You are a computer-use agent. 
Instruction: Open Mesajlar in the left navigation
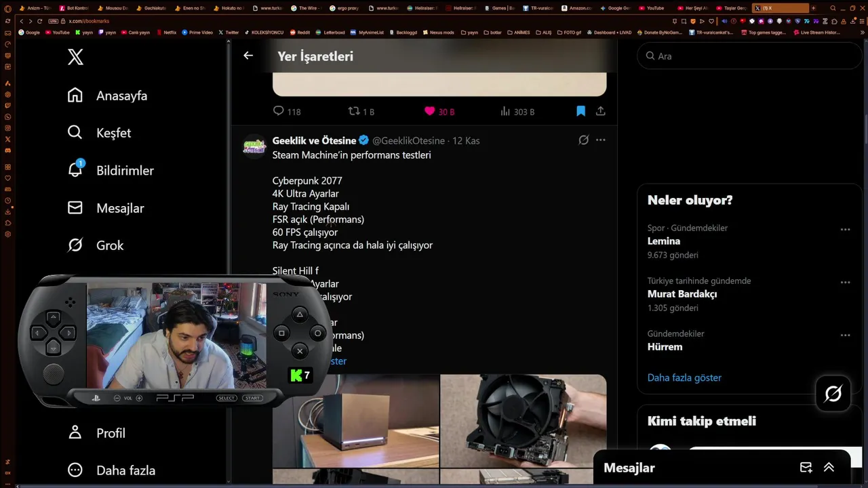coord(106,208)
